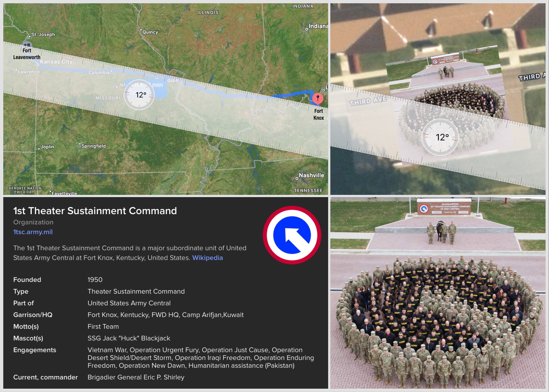
Task: Tap the 12° ruler dial on Missouri map
Action: (139, 95)
